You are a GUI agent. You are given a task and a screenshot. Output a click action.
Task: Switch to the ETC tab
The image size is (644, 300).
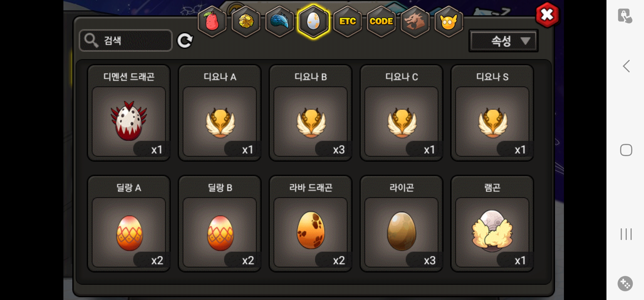(347, 21)
